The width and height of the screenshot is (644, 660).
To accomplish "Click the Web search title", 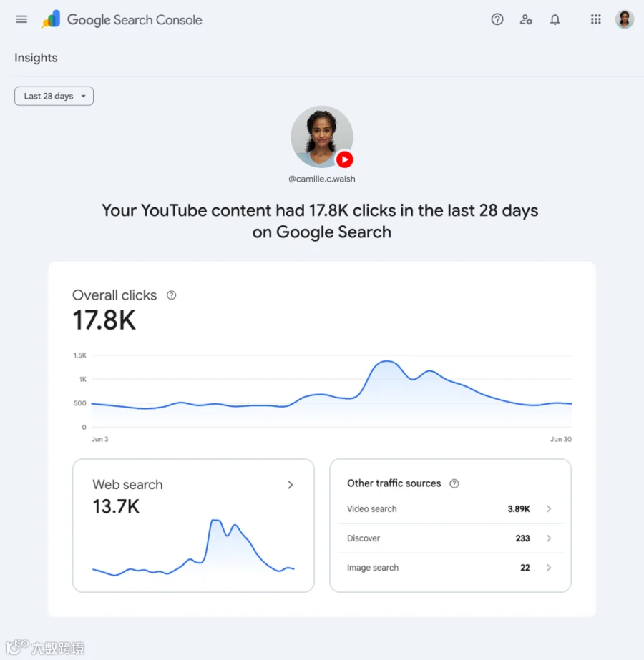I will (127, 485).
